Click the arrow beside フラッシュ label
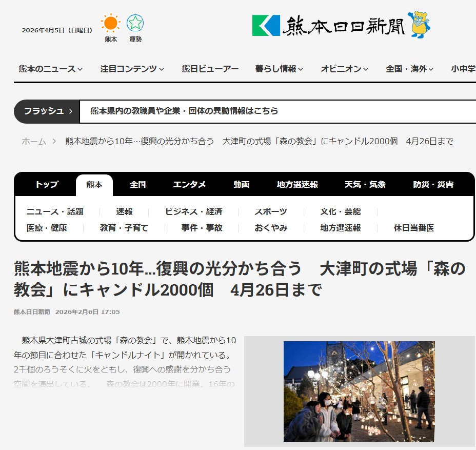The width and height of the screenshot is (476, 450). (x=70, y=111)
